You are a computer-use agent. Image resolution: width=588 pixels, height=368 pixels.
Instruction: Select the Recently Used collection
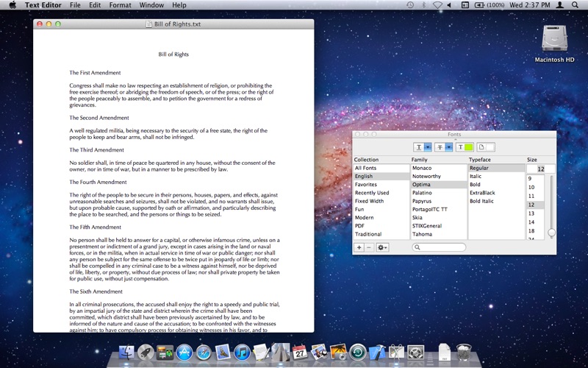[381, 193]
